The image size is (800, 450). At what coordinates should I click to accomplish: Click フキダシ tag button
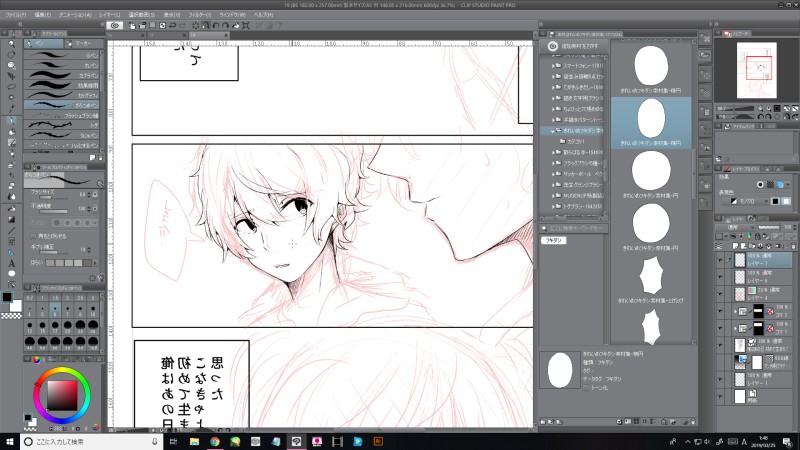coord(554,240)
